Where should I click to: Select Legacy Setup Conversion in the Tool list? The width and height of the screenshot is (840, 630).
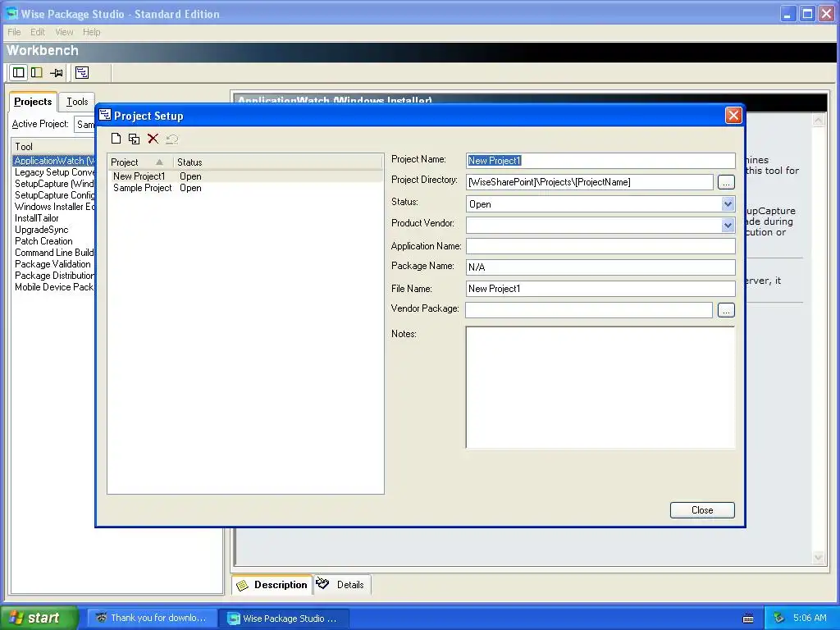point(53,172)
